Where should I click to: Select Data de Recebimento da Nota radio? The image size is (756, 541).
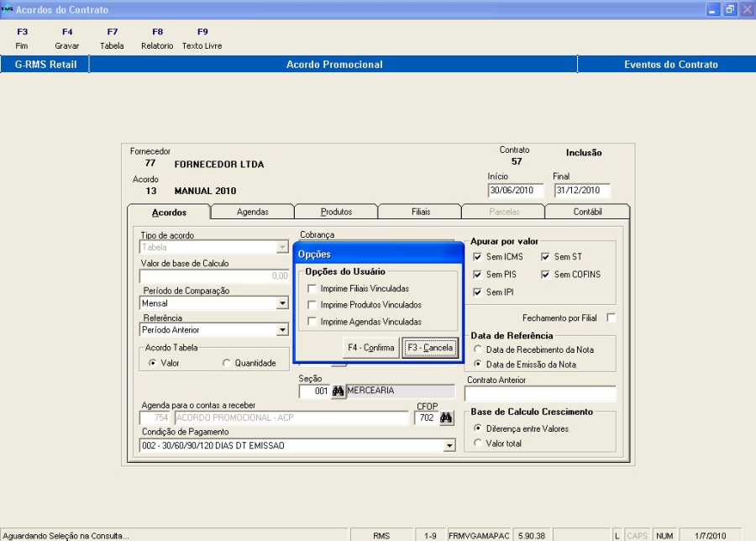[x=478, y=349]
